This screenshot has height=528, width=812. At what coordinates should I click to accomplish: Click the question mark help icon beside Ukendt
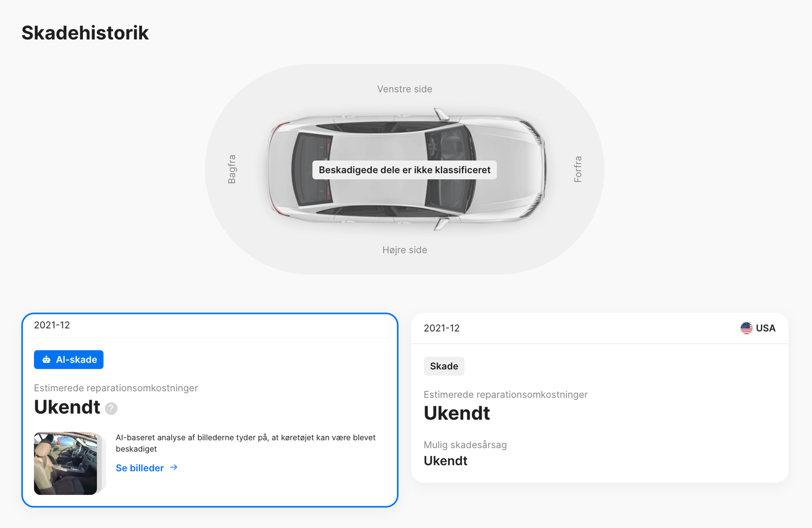111,408
